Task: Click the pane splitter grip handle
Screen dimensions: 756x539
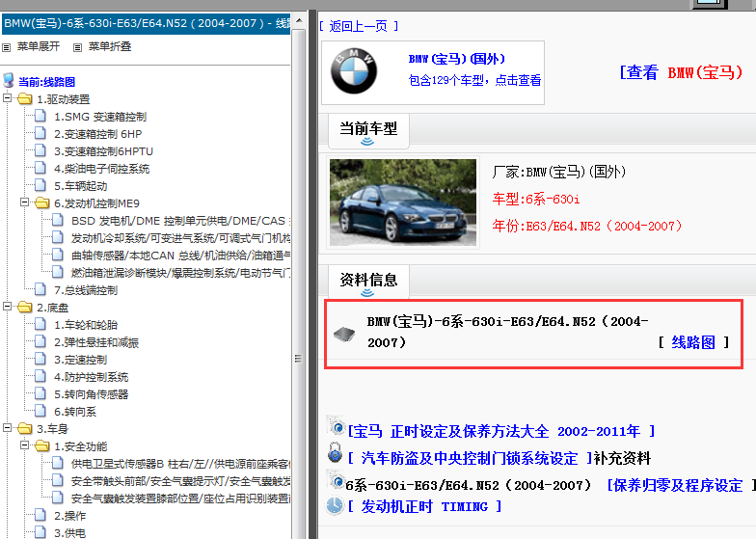Action: coord(298,359)
